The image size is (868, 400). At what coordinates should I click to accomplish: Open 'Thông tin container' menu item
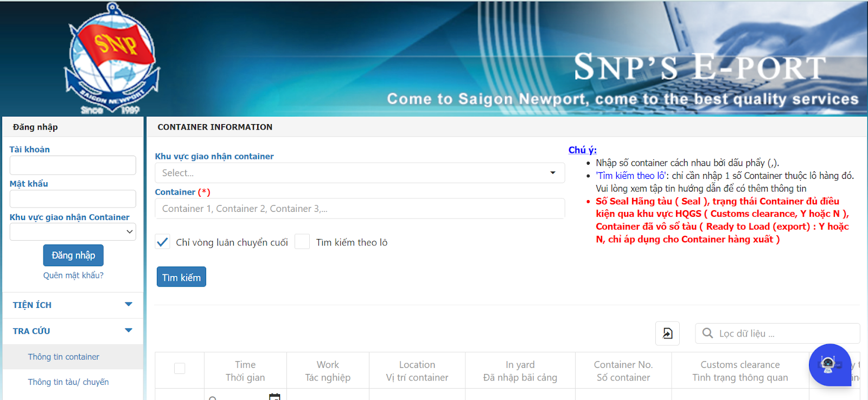pos(63,357)
